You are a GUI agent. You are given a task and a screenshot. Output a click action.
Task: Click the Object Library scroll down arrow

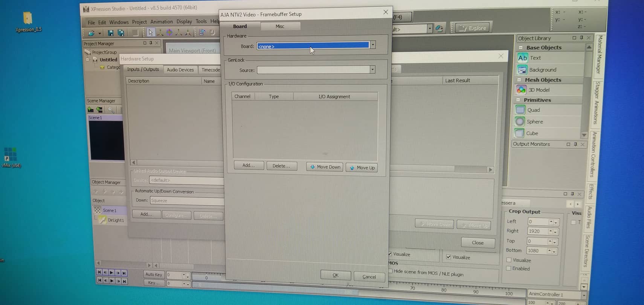(584, 135)
